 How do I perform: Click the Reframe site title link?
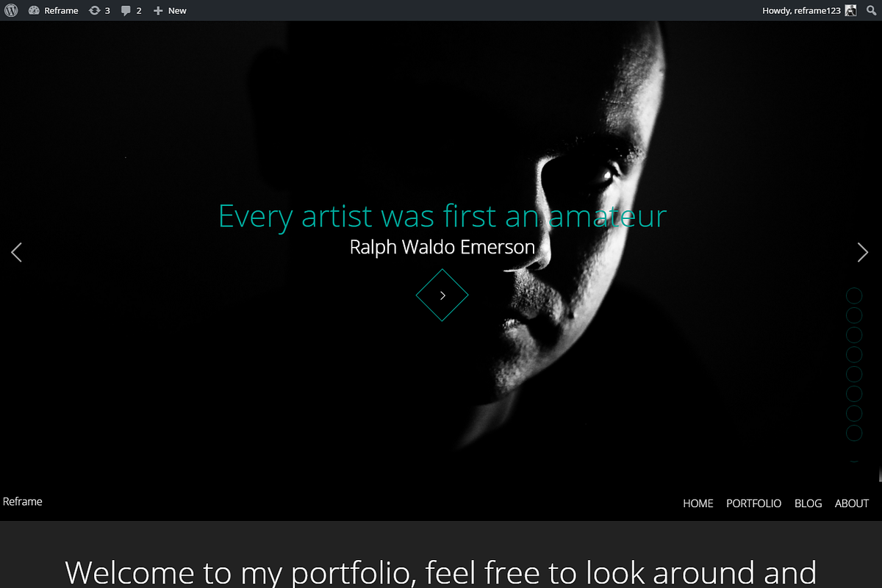tap(23, 501)
